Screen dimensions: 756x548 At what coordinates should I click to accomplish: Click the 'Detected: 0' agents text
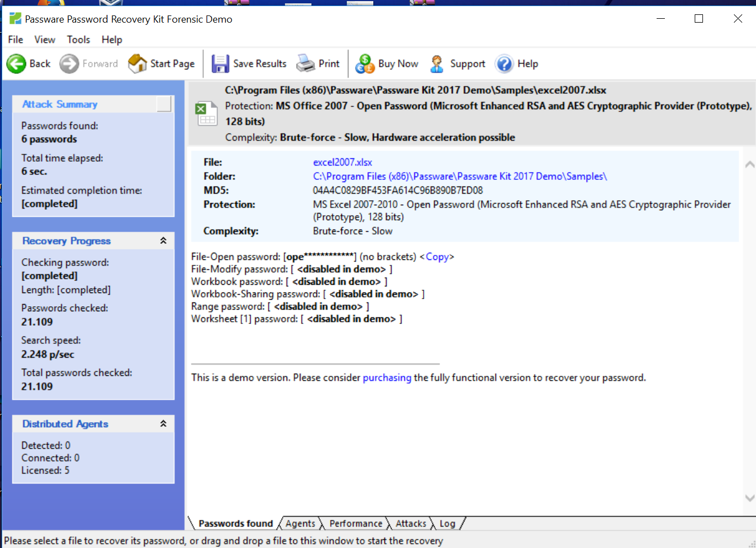click(x=46, y=445)
